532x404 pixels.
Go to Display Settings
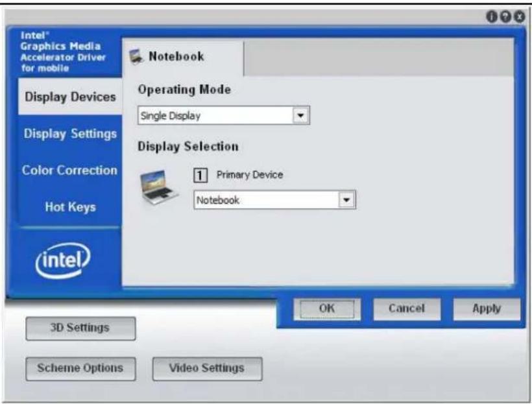coord(70,134)
